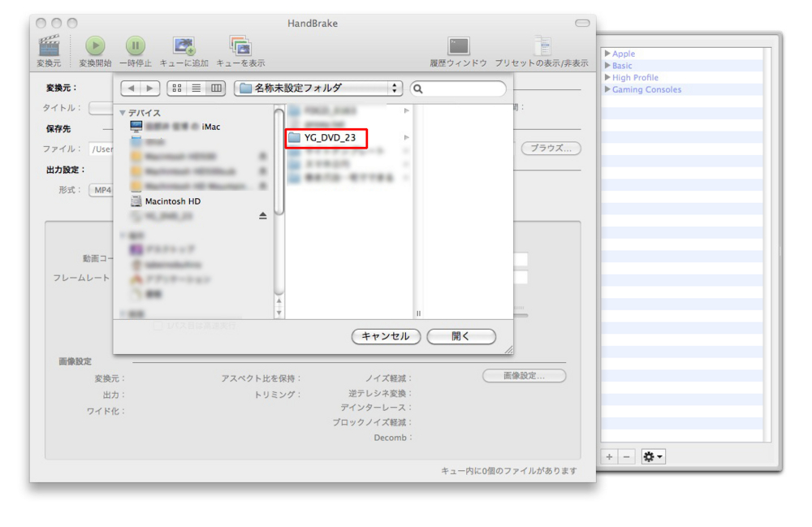812x527 pixels.
Task: Click the minus button in presets drawer
Action: click(627, 456)
